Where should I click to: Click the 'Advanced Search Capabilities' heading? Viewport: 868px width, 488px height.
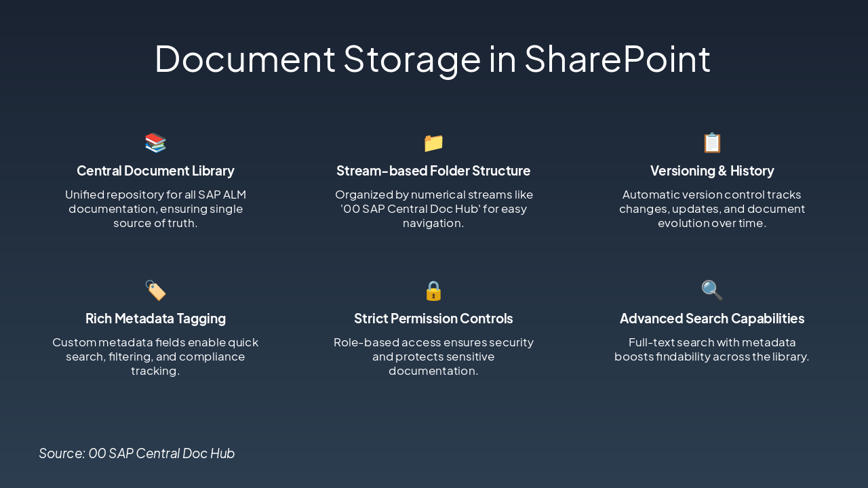pos(711,319)
